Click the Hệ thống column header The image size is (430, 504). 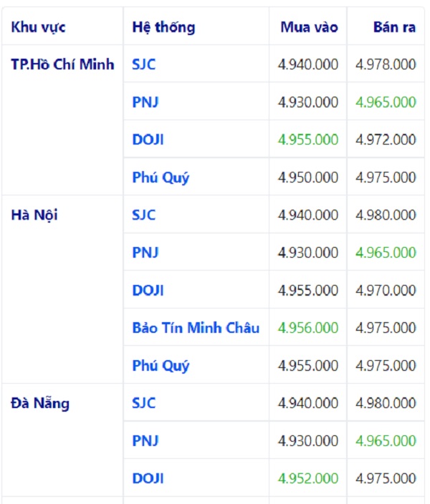(163, 28)
